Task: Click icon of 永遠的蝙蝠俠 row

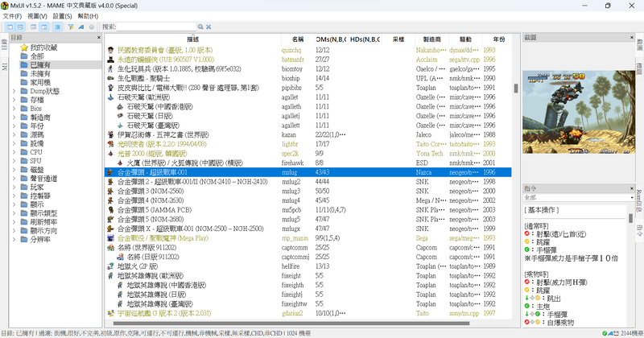Action: coord(110,60)
